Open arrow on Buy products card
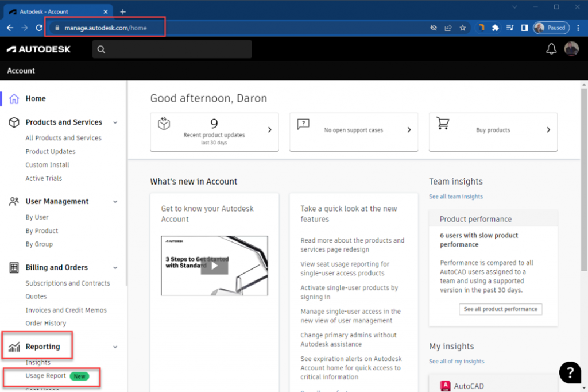Viewport: 588px width, 392px height. pyautogui.click(x=548, y=130)
